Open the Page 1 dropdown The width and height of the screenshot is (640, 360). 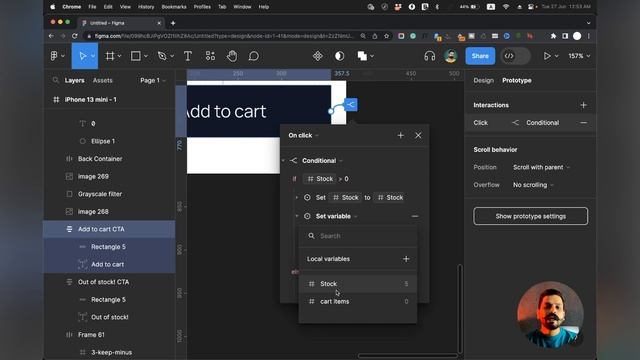tap(153, 80)
